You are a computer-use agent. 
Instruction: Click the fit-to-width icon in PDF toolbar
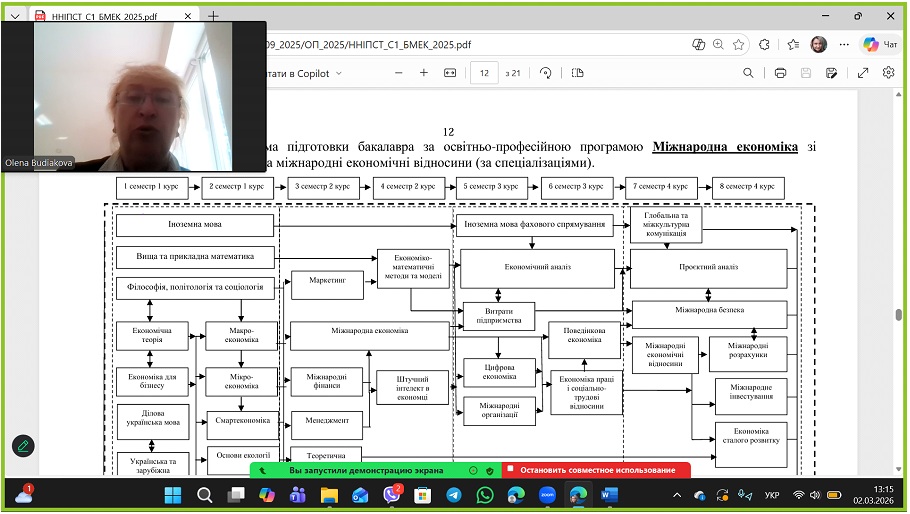pos(450,73)
